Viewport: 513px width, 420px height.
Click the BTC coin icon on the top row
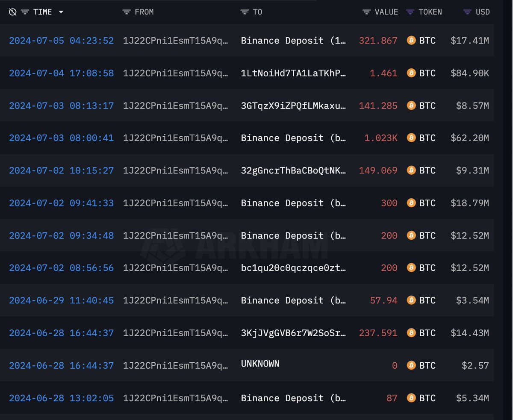point(411,40)
